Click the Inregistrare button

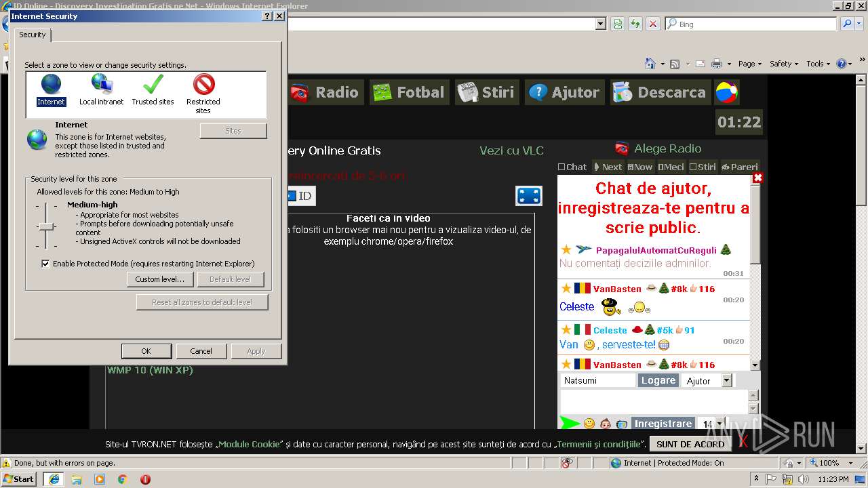tap(663, 424)
